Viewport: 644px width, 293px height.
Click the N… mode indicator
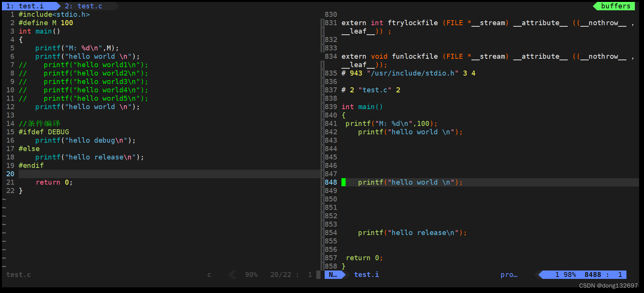click(333, 275)
